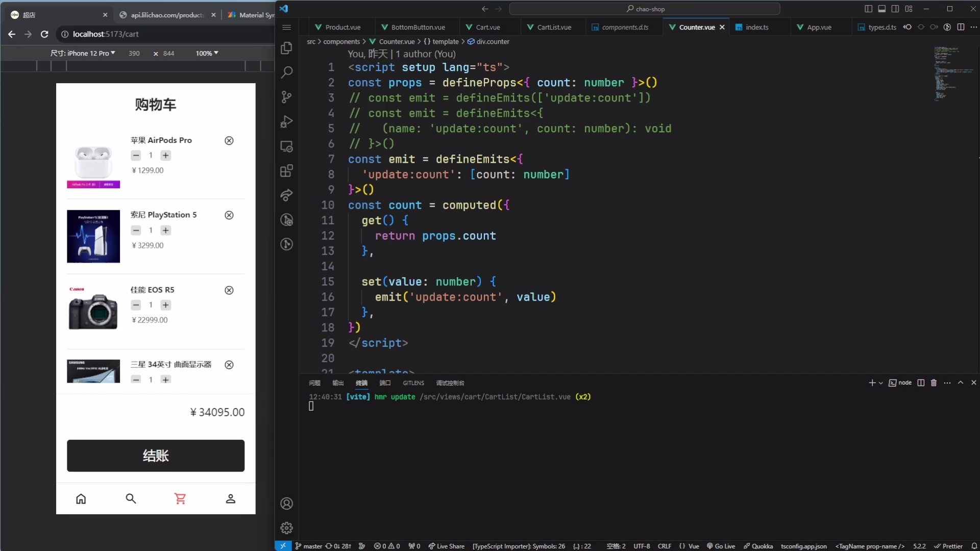
Task: Click the shopping cart icon in bottom nav
Action: 180,498
